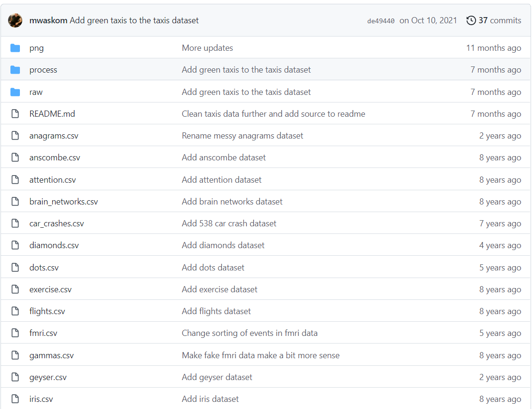Click the raw folder icon
This screenshot has width=532, height=409.
[15, 92]
